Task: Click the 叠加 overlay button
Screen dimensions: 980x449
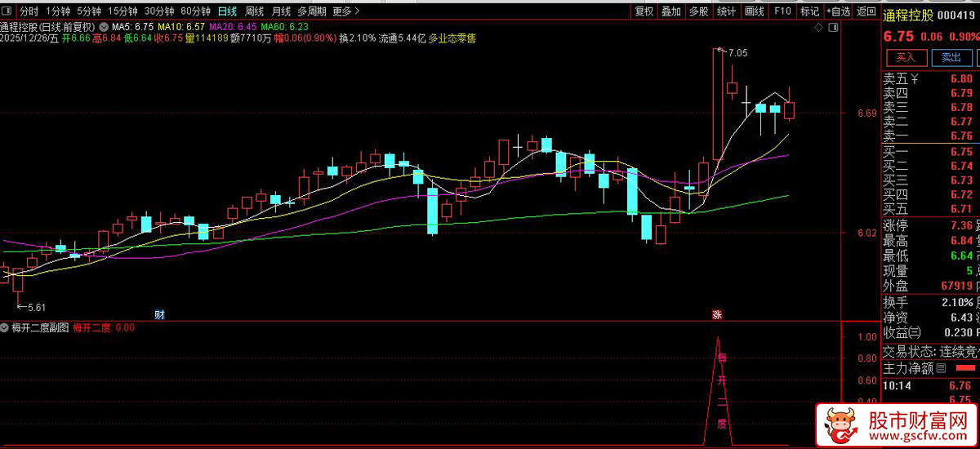Action: coord(671,11)
